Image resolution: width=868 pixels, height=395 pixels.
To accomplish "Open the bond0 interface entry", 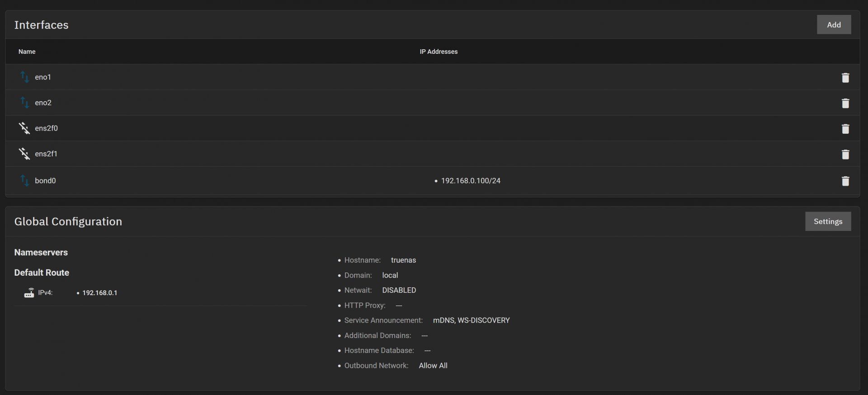I will (46, 181).
